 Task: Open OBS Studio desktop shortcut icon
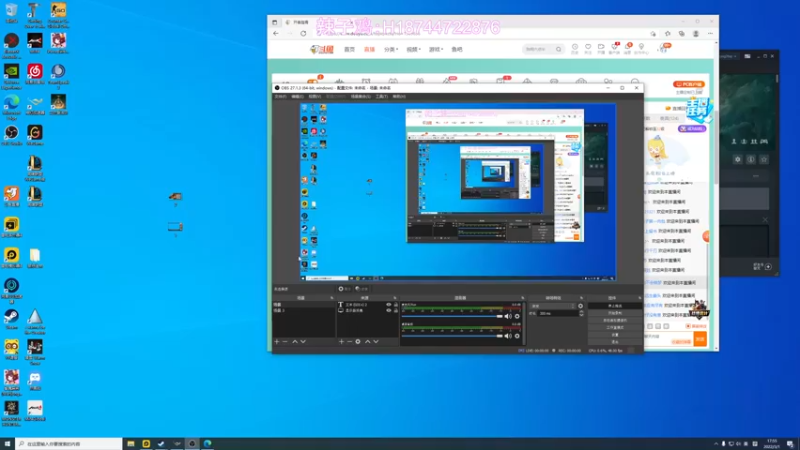(x=11, y=135)
